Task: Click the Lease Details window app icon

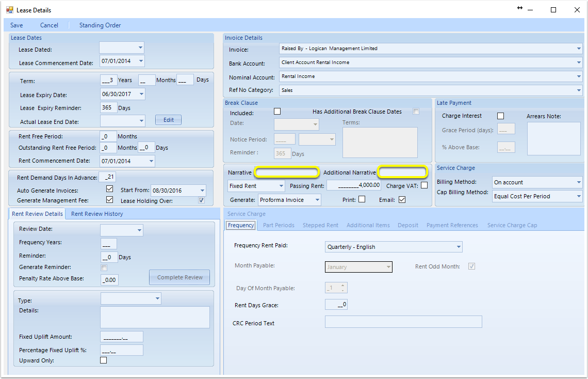Action: click(x=9, y=10)
